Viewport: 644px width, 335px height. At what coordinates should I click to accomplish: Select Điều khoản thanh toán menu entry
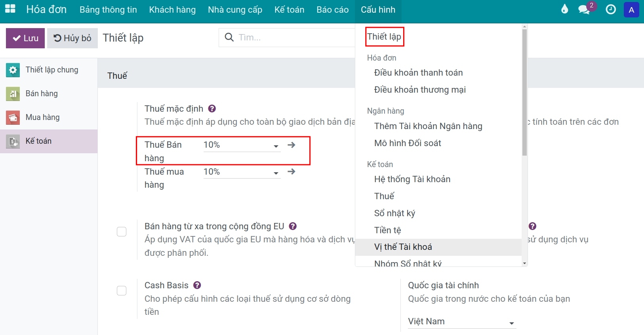click(x=418, y=72)
